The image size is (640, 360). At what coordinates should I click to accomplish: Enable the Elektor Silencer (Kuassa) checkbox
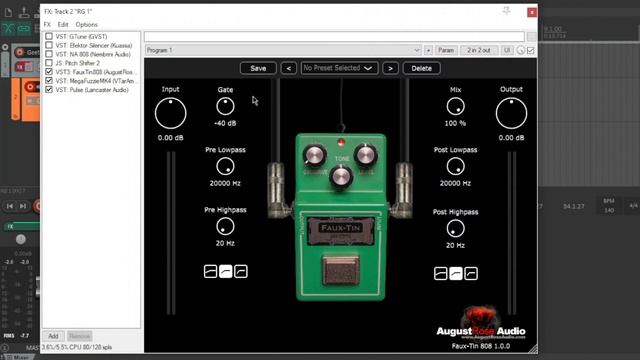(x=49, y=45)
